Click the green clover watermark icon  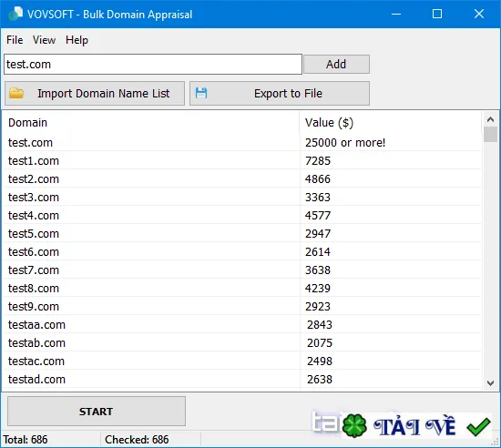pos(354,425)
